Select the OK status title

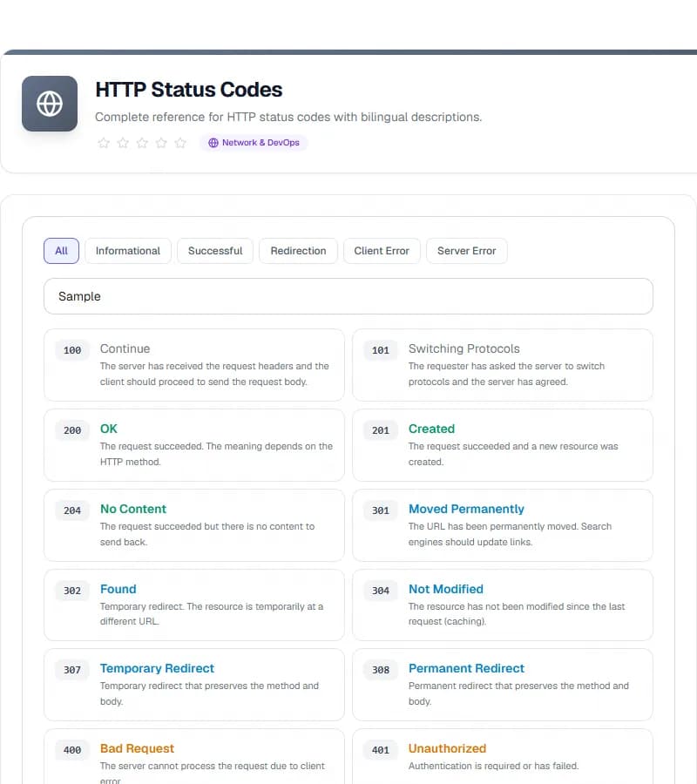click(x=109, y=429)
